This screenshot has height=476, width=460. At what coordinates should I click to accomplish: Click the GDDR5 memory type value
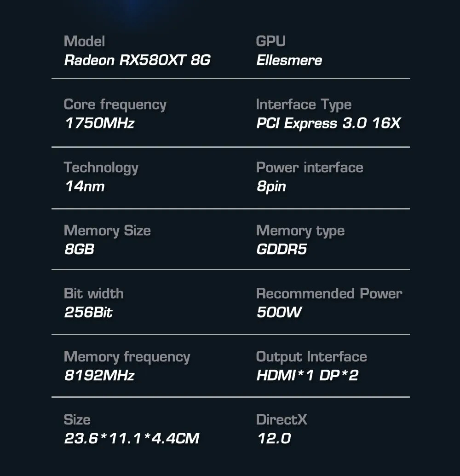[x=282, y=249]
